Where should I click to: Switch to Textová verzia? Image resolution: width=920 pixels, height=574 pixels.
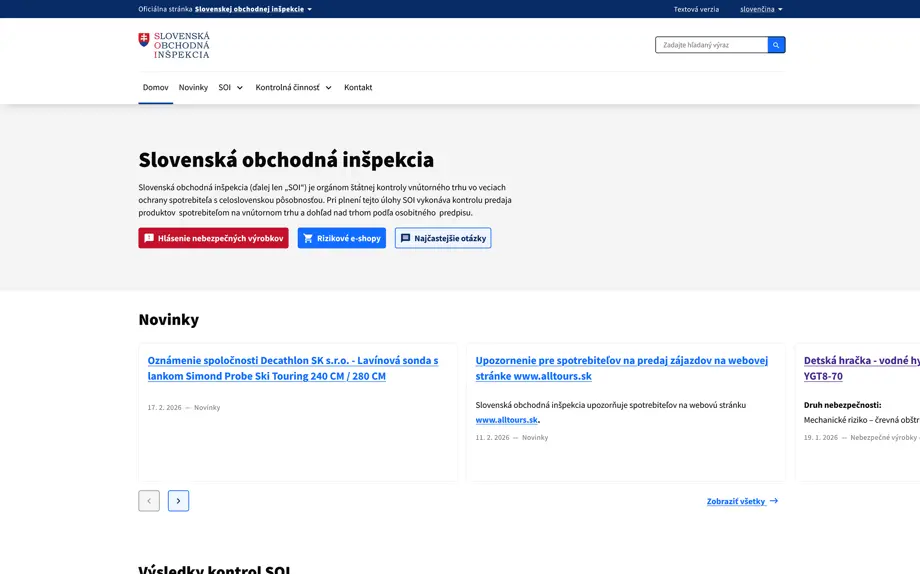coord(696,9)
